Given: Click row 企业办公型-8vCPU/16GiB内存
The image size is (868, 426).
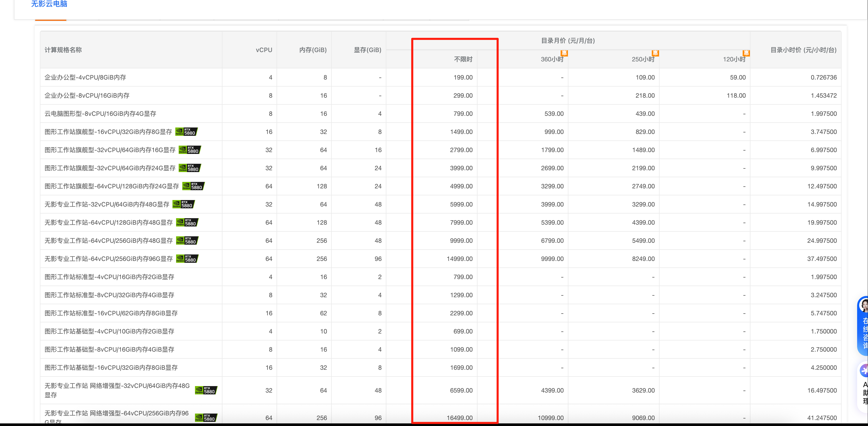Looking at the screenshot, I should coord(440,95).
